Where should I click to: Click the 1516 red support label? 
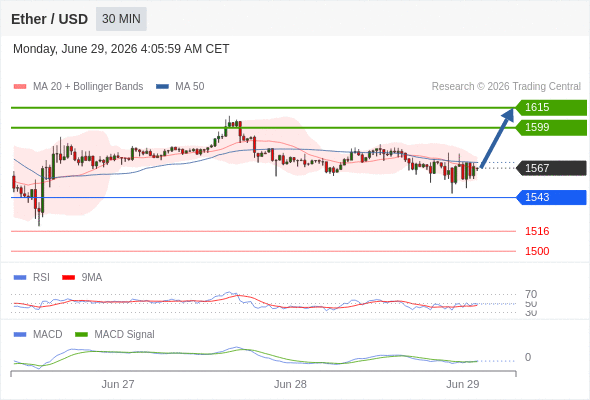pyautogui.click(x=537, y=231)
